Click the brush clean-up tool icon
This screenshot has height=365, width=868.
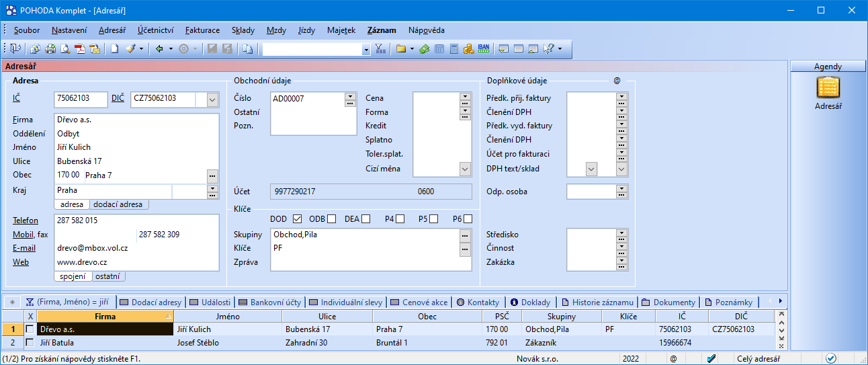pyautogui.click(x=130, y=48)
